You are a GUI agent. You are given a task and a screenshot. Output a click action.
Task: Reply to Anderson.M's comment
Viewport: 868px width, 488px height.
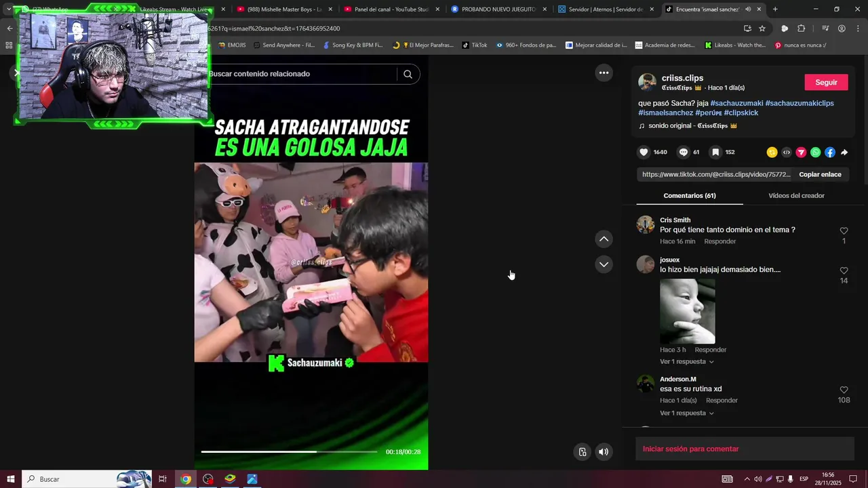[722, 401]
